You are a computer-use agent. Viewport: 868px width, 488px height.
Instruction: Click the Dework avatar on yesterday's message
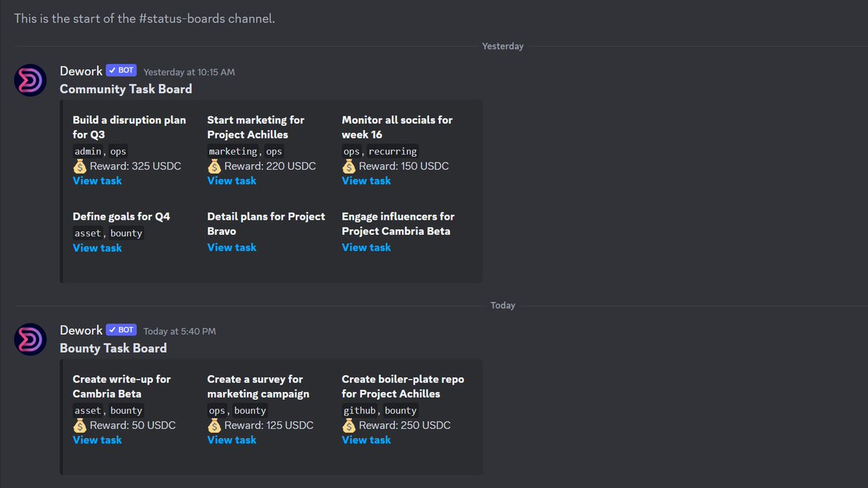pyautogui.click(x=31, y=79)
